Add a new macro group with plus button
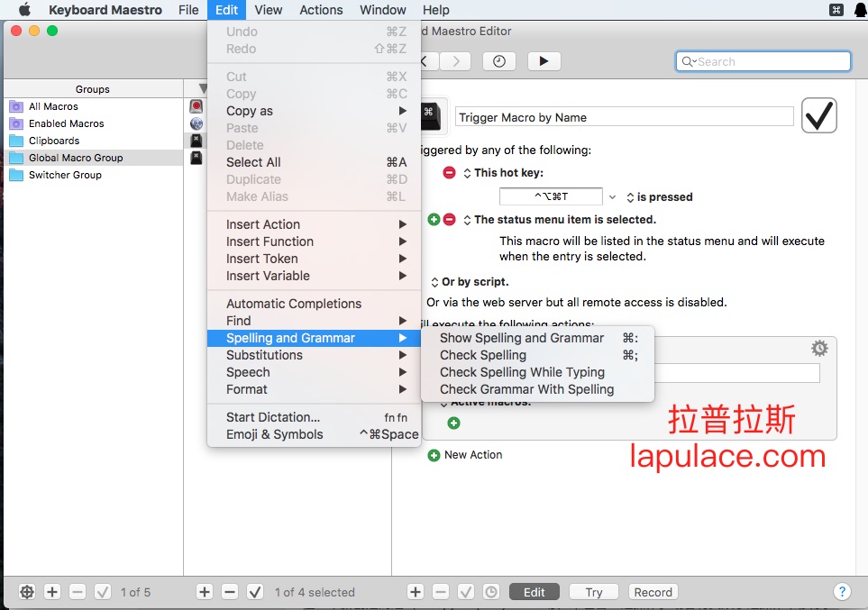Image resolution: width=868 pixels, height=610 pixels. [52, 592]
